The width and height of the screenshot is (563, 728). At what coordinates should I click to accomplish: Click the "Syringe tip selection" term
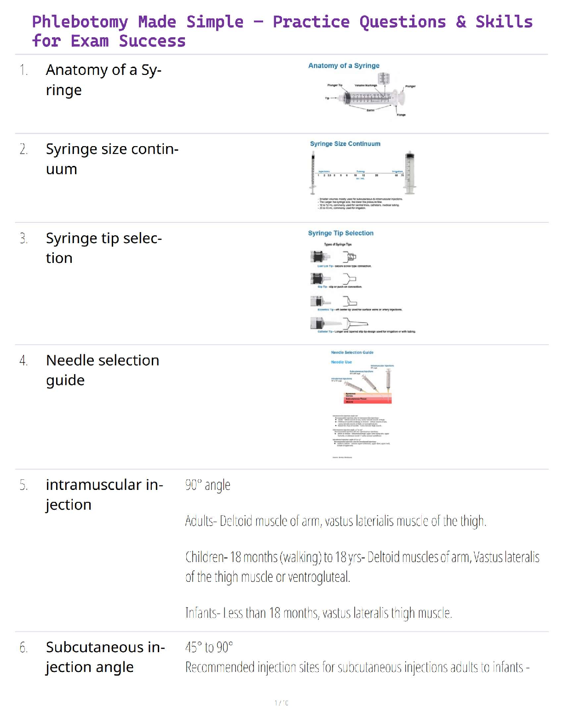(103, 248)
